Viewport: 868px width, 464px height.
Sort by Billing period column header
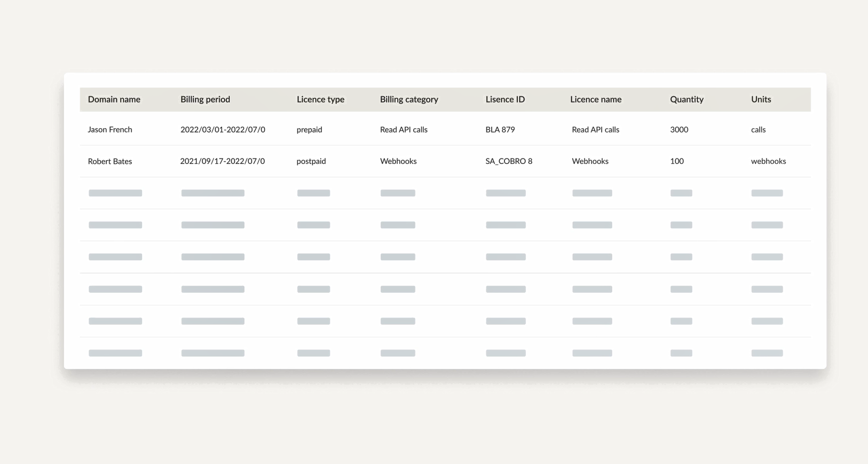(x=205, y=99)
